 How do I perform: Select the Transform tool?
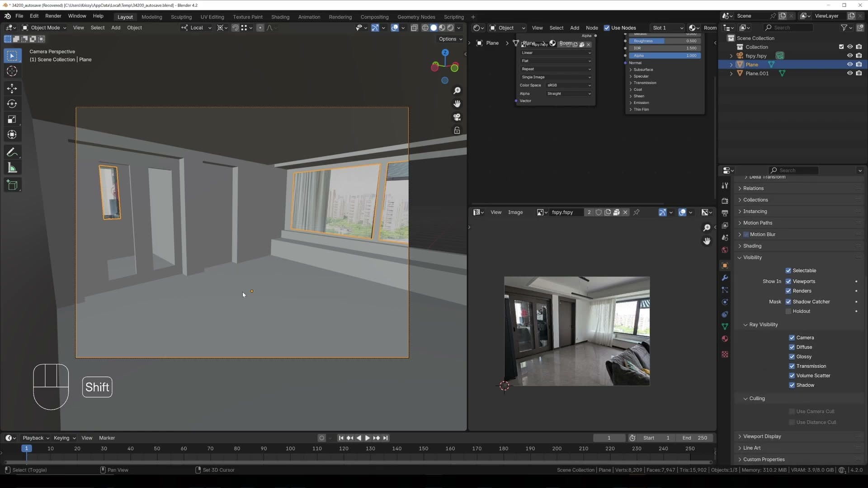pyautogui.click(x=12, y=135)
